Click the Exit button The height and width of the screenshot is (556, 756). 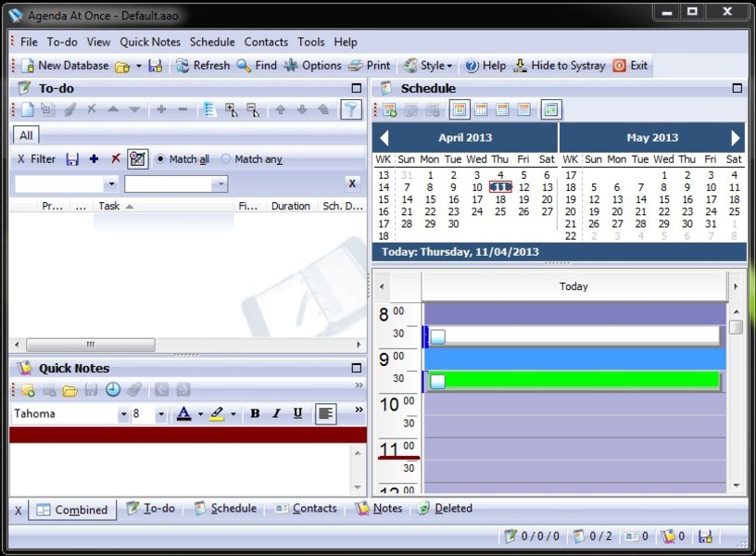click(x=631, y=66)
